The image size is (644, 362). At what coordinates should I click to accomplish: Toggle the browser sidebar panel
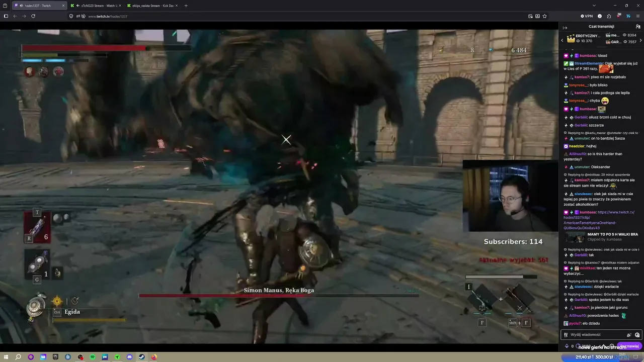[x=6, y=16]
